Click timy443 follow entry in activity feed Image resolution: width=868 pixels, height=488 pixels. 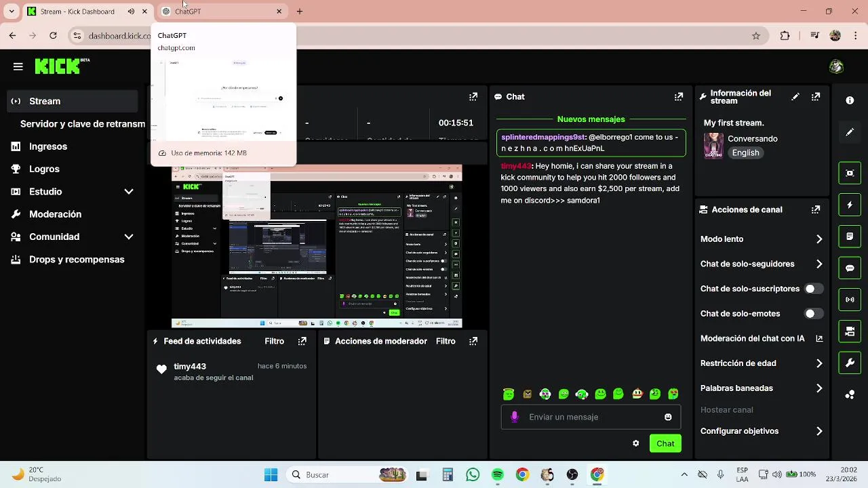point(231,371)
